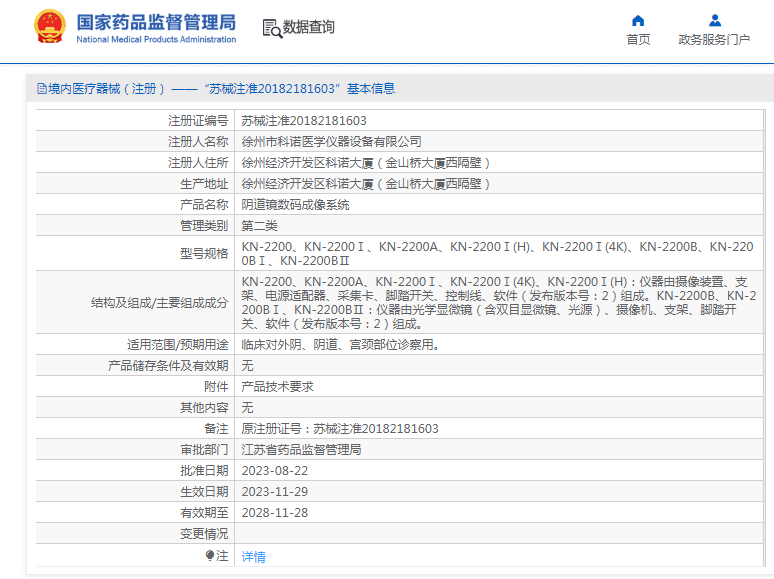Click effective date 2023-11-29
Image resolution: width=774 pixels, height=579 pixels.
pos(274,492)
